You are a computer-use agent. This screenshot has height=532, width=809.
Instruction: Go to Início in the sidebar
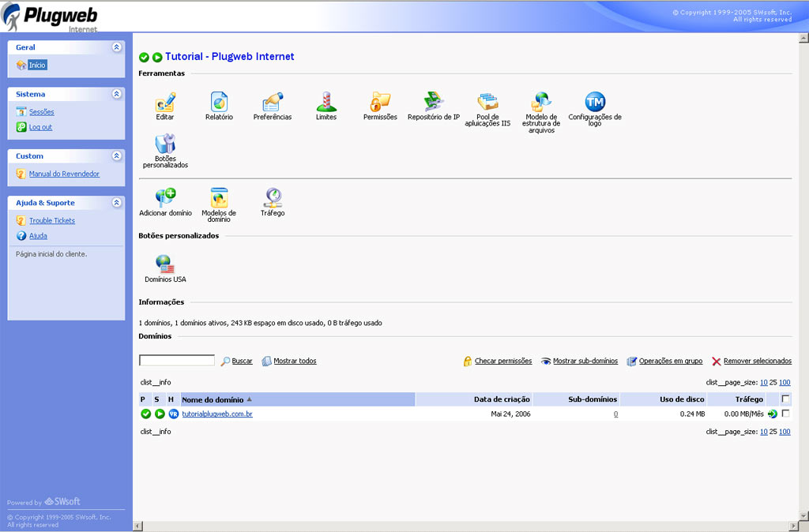click(x=37, y=65)
